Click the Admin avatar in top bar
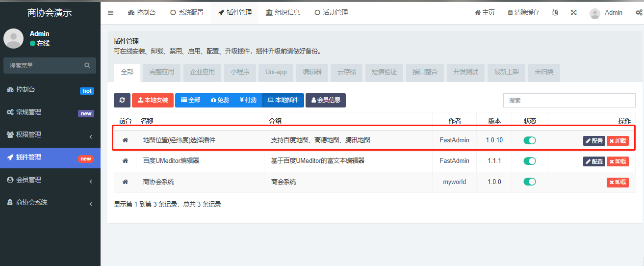 click(x=595, y=13)
